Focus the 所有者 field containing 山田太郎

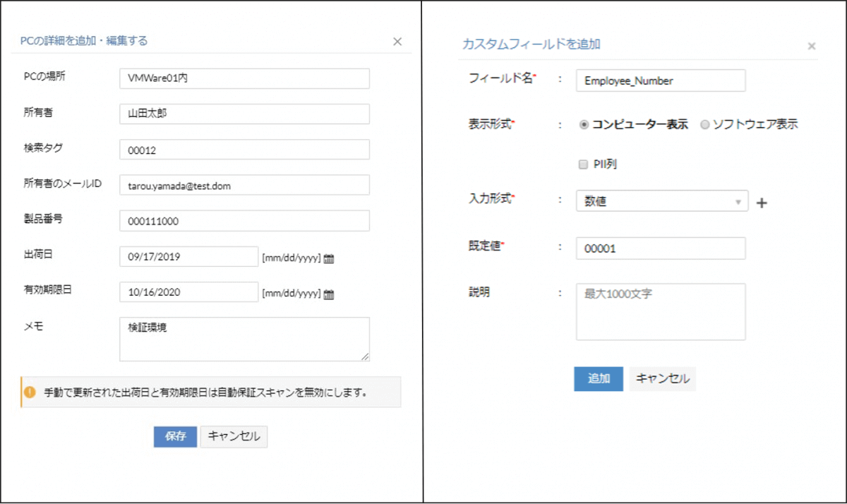pyautogui.click(x=244, y=114)
